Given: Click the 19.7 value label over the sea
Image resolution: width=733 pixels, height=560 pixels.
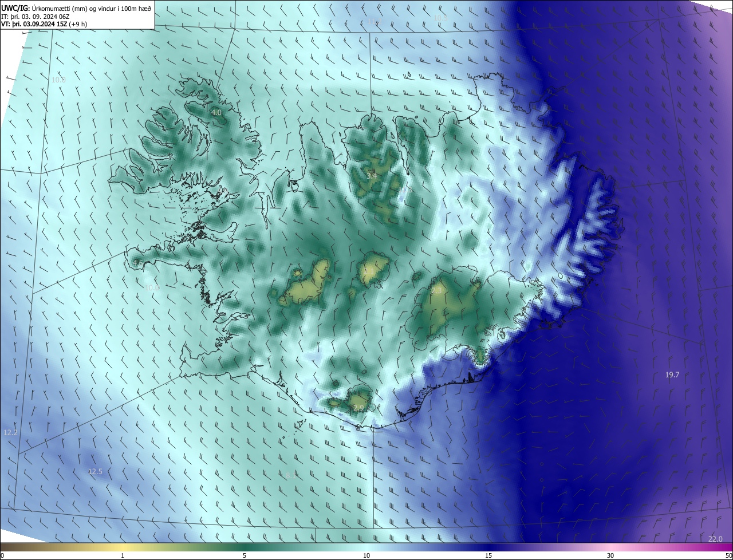Looking at the screenshot, I should click(x=672, y=374).
